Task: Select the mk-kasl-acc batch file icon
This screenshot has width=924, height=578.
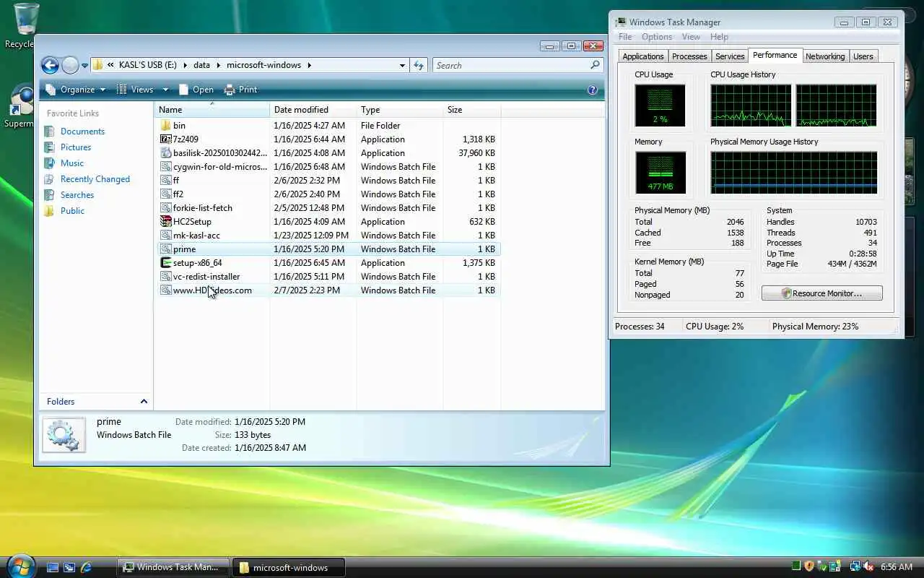Action: (x=165, y=236)
